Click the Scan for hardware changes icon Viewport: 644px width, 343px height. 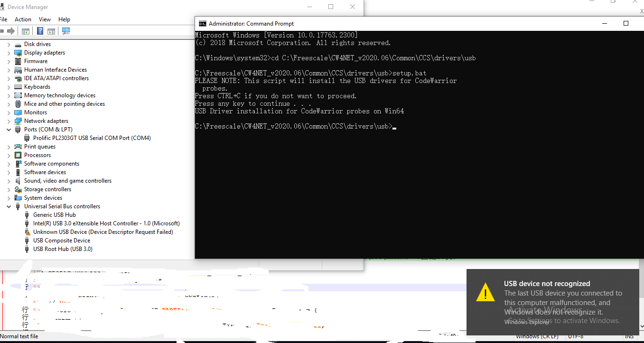[65, 31]
